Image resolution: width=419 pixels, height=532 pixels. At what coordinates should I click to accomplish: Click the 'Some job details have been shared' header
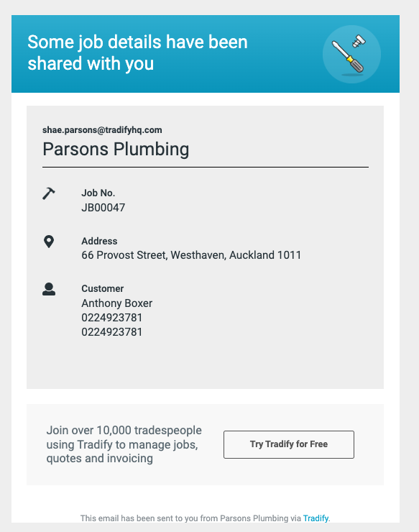click(x=137, y=53)
